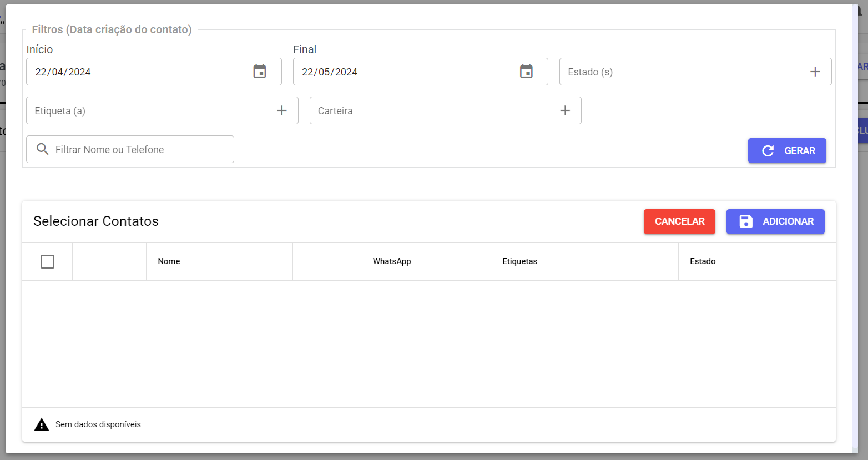Viewport: 868px width, 460px height.
Task: Select the Etiquetas column header
Action: coord(519,261)
